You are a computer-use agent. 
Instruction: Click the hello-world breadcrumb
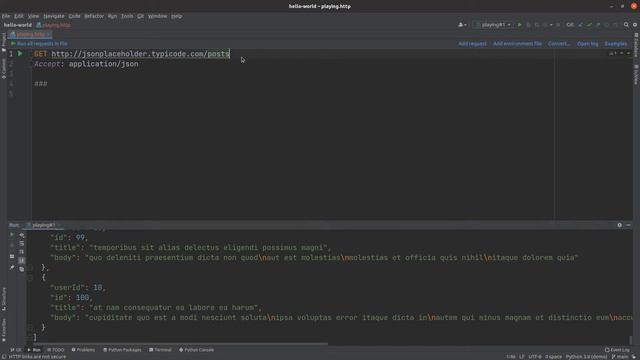tap(18, 25)
